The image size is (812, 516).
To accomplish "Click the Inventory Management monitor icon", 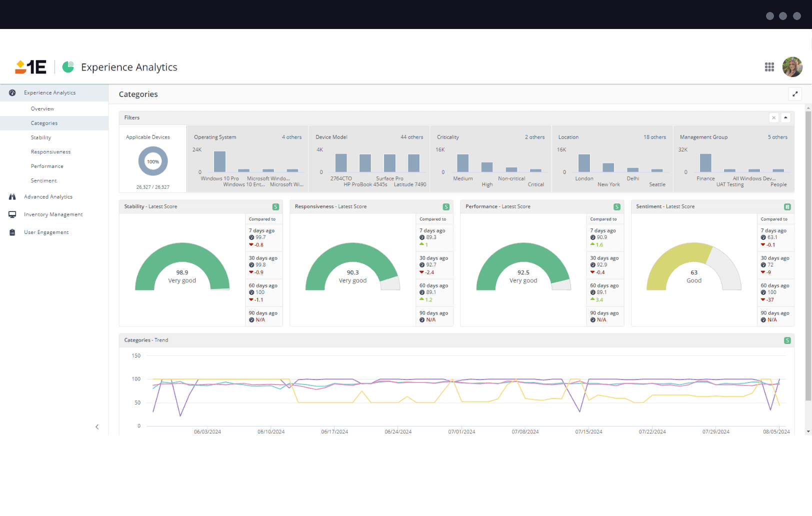I will (12, 214).
